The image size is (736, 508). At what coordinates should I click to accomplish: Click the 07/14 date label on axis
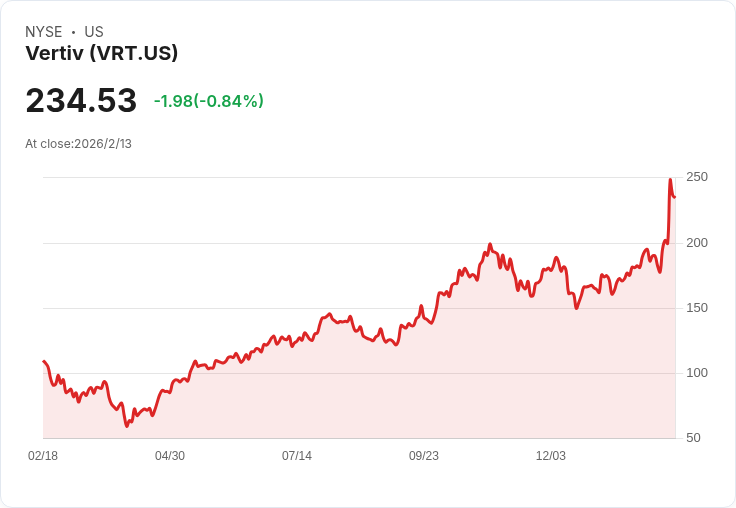297,455
